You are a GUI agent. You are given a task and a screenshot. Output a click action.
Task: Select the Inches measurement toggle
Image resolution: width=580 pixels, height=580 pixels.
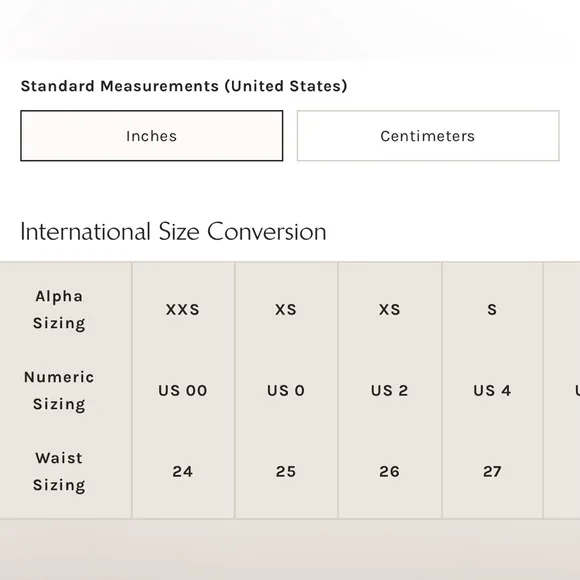pyautogui.click(x=152, y=136)
